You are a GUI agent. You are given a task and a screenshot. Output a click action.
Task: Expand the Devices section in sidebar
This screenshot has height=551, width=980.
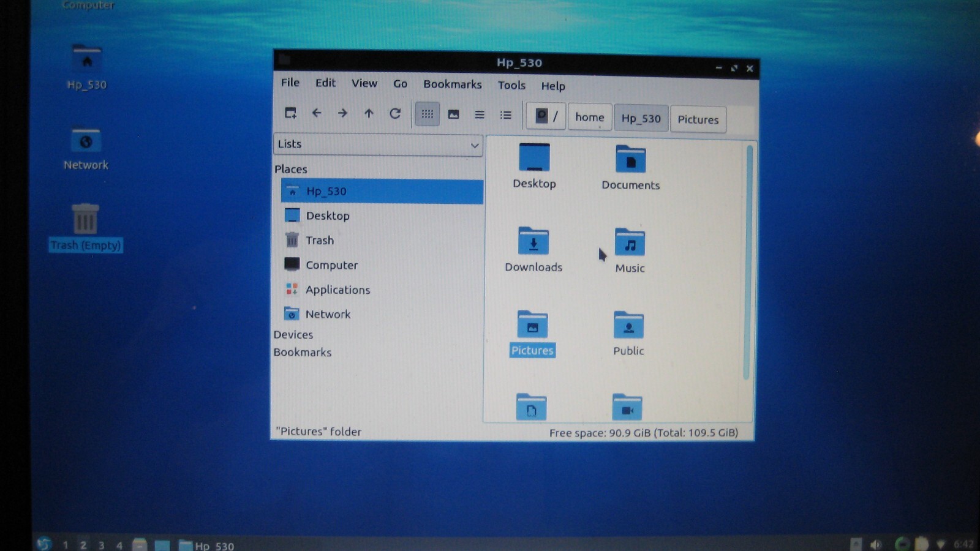[x=293, y=335]
